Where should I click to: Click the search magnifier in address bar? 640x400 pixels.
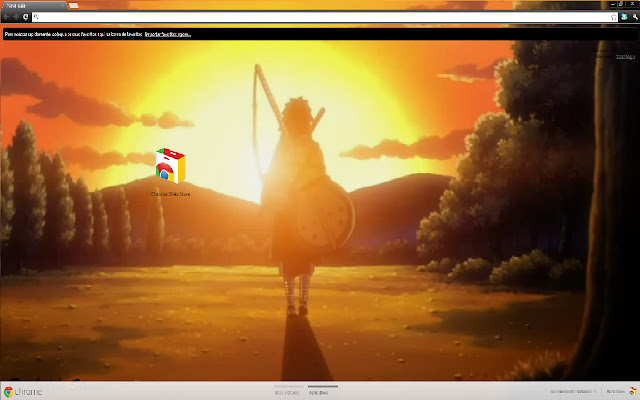click(36, 17)
